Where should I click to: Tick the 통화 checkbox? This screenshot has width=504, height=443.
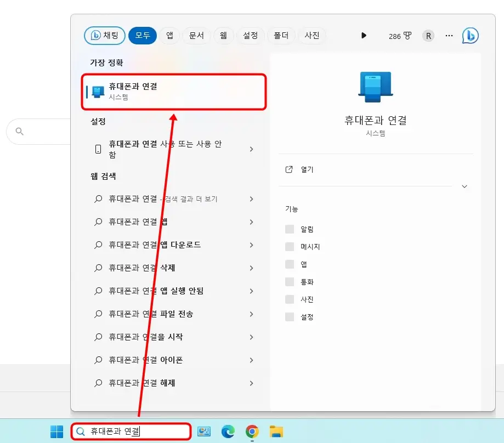(x=290, y=281)
